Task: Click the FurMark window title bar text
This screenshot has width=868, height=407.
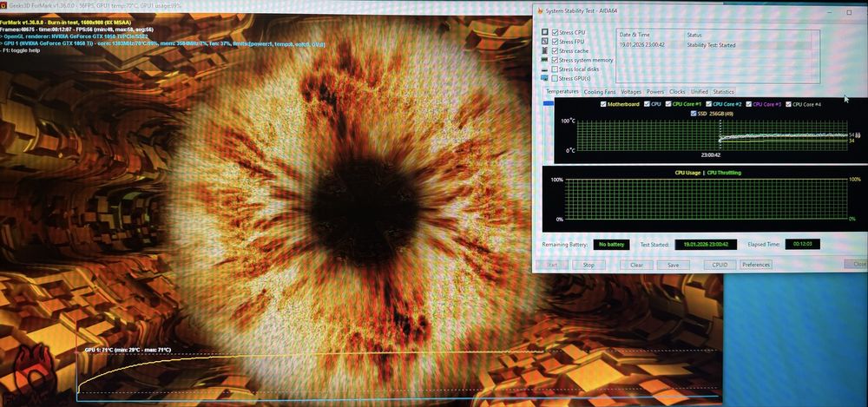Action: pyautogui.click(x=95, y=5)
